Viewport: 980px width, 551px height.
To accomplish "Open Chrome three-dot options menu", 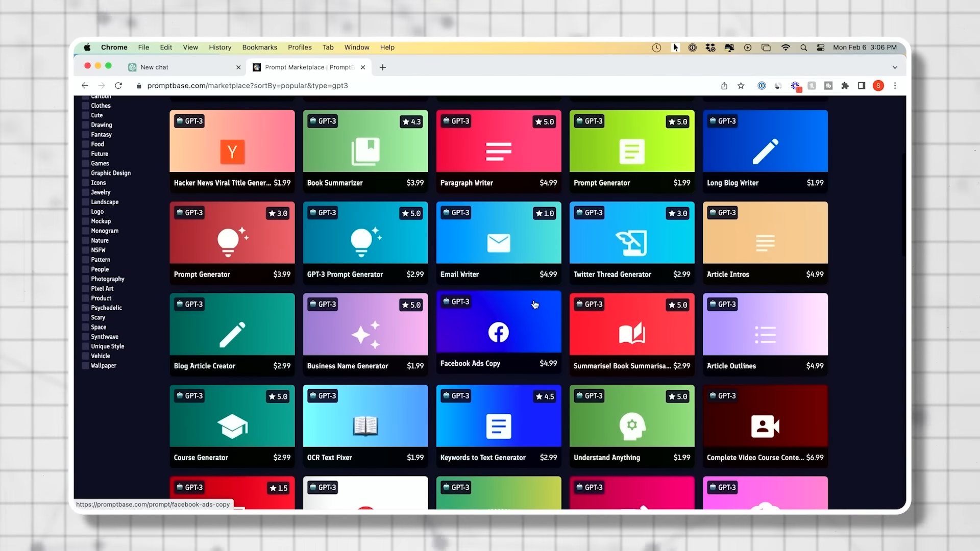I will pos(895,86).
